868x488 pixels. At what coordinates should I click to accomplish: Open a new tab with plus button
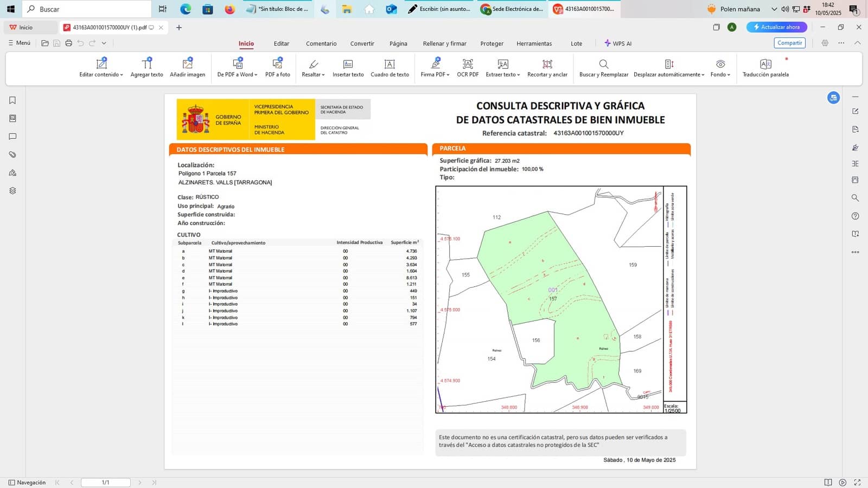(178, 27)
